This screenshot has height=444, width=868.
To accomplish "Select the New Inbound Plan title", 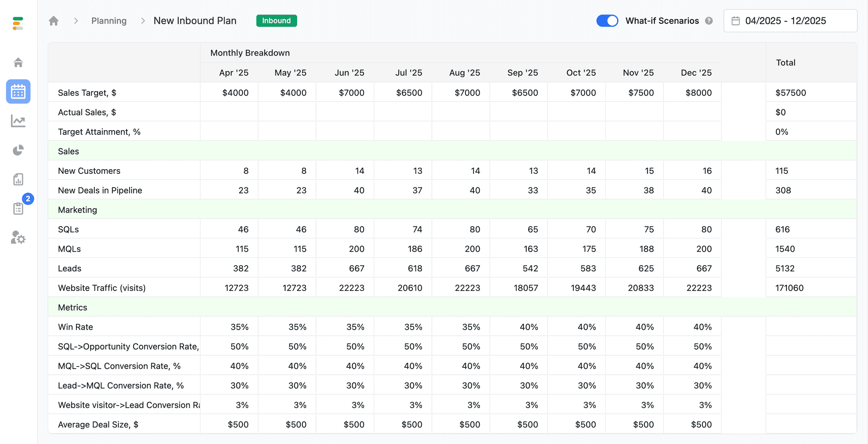I will click(x=195, y=20).
